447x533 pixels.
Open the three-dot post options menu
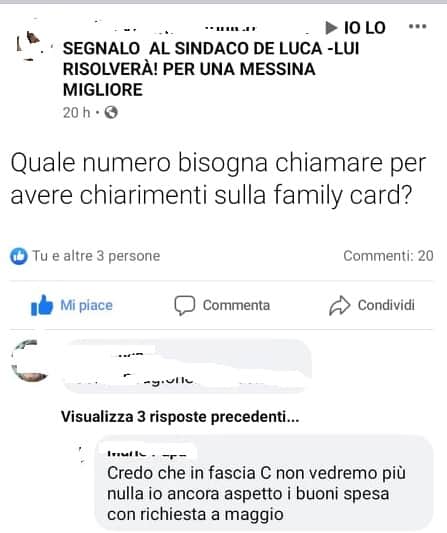tap(417, 27)
